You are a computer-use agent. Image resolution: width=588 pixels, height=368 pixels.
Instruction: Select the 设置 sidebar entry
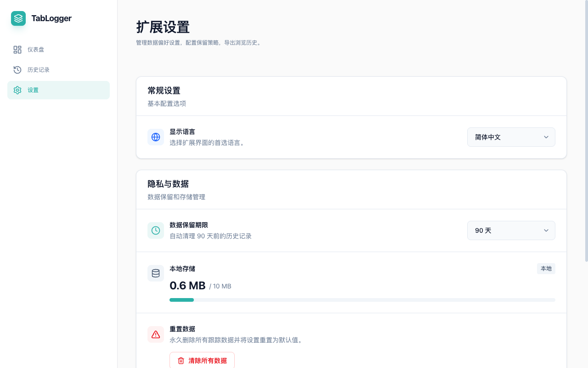[33, 90]
